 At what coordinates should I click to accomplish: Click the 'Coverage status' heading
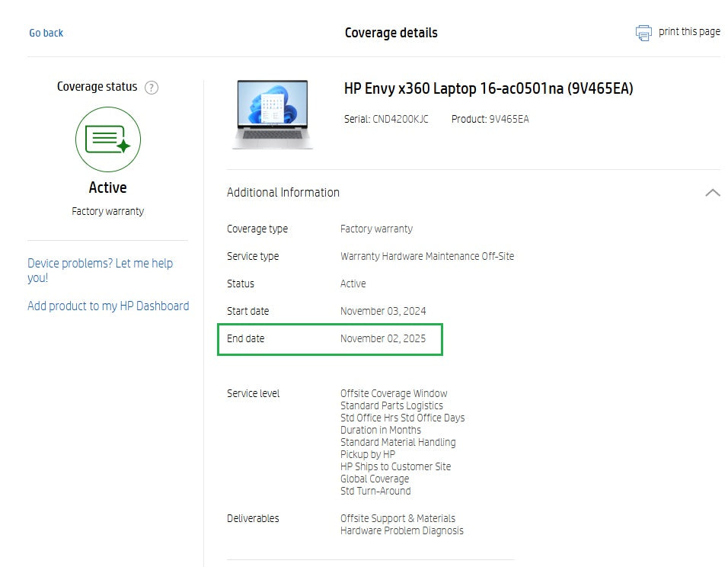[97, 87]
